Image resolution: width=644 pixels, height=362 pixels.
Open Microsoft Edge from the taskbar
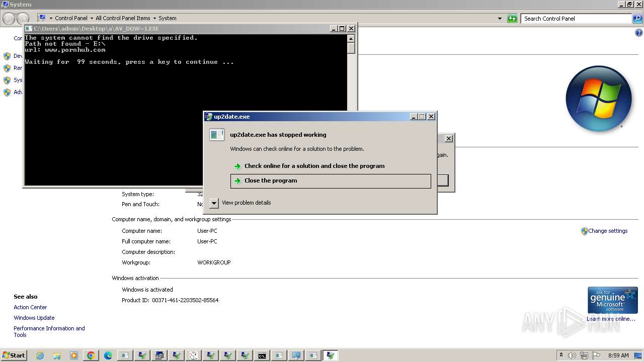click(x=108, y=355)
